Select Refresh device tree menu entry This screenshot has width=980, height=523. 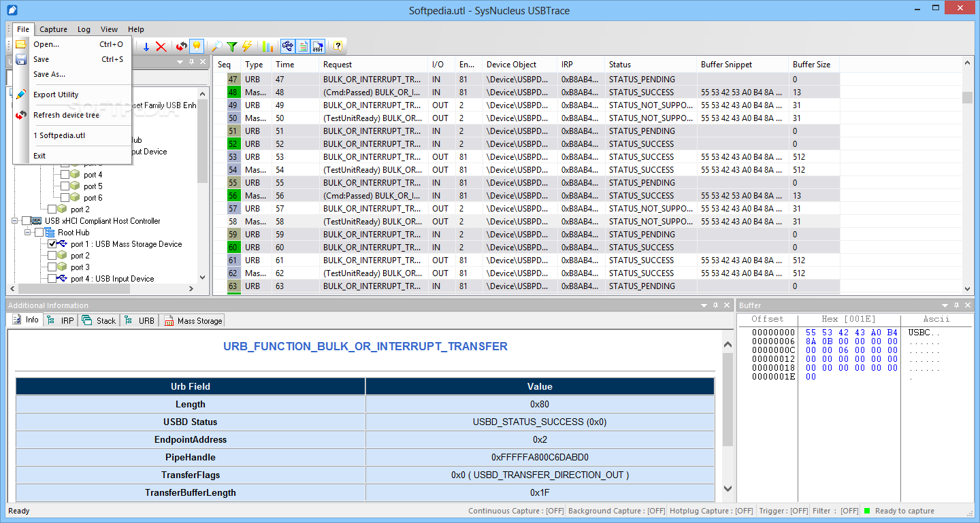72,115
